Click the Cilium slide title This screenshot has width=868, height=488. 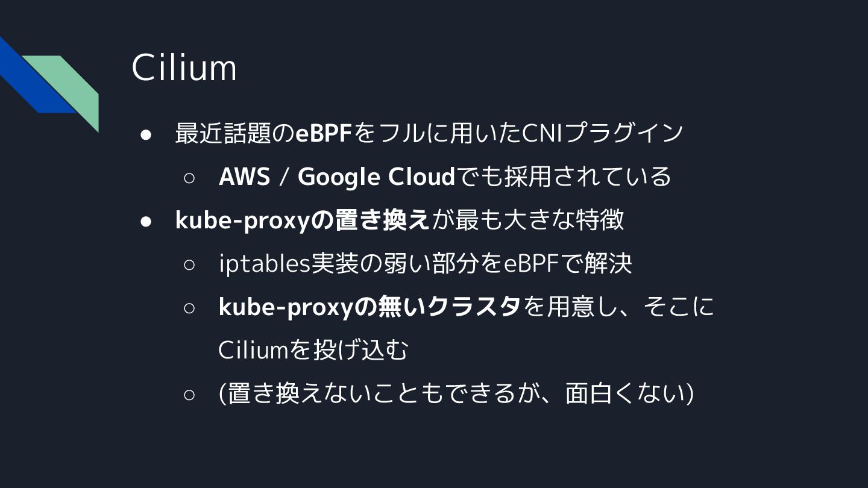[x=184, y=67]
